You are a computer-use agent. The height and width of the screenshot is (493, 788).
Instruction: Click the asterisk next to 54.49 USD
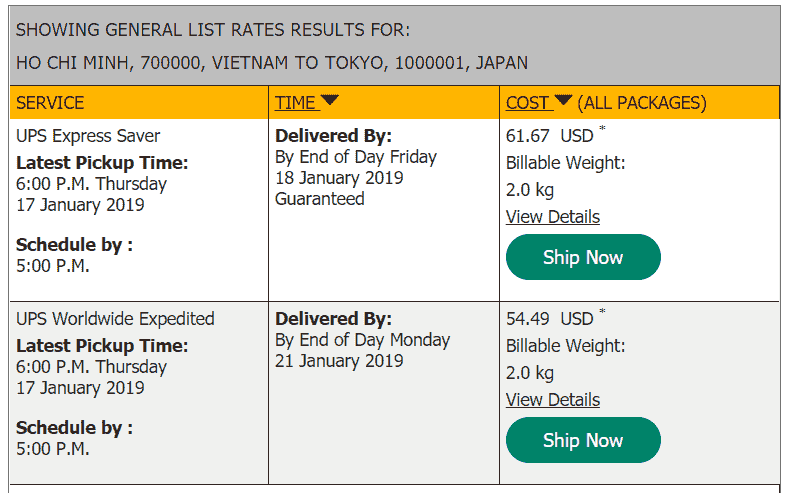click(x=602, y=312)
